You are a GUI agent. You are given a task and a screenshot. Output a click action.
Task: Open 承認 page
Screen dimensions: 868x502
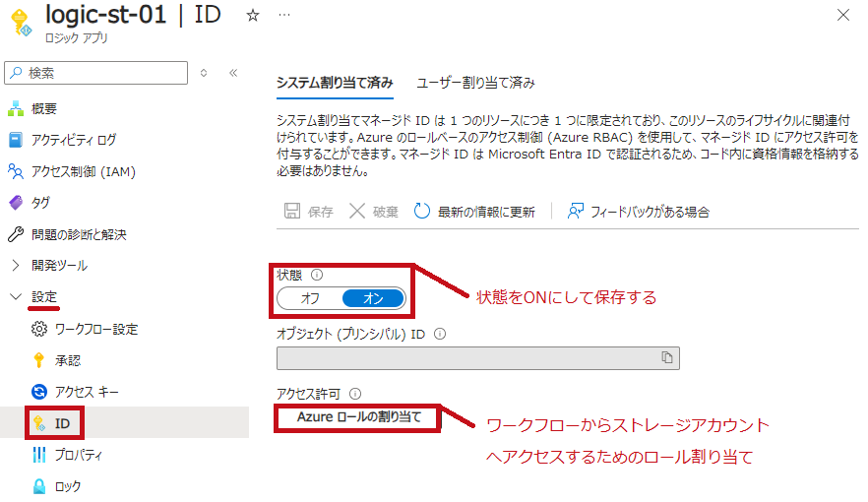click(68, 361)
